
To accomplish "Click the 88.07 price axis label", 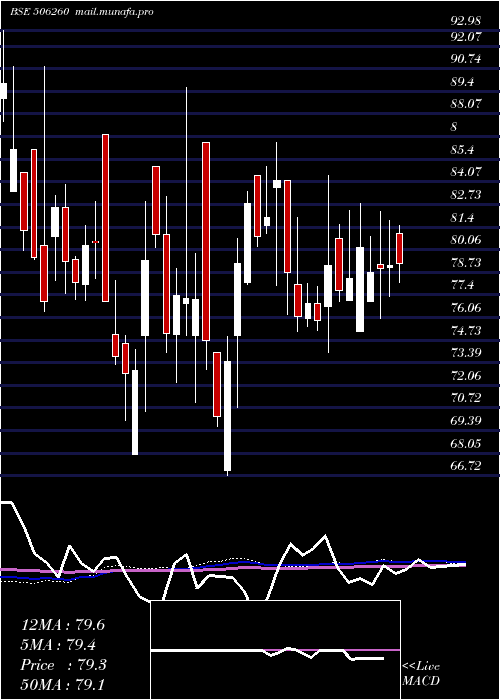I will tap(466, 104).
